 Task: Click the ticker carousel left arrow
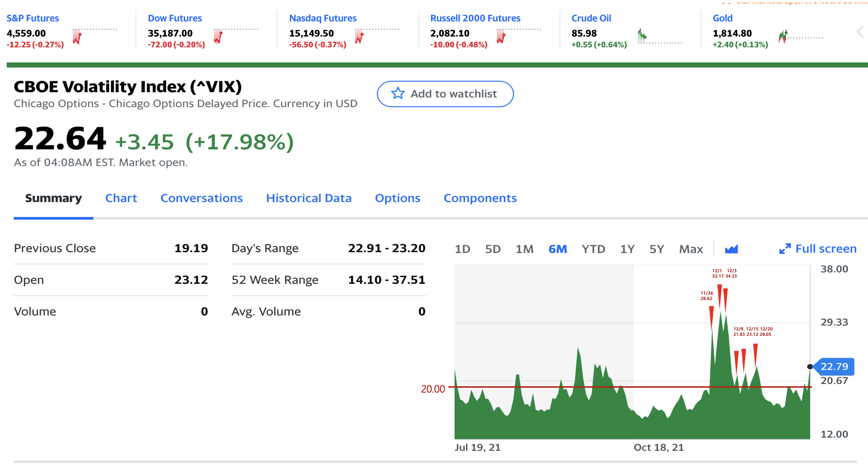pos(859,32)
